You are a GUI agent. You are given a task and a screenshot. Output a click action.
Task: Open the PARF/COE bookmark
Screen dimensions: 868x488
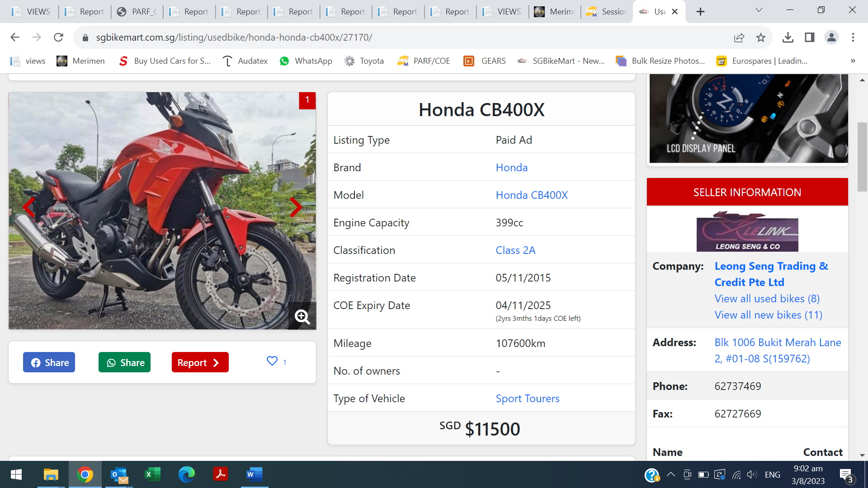coord(424,61)
